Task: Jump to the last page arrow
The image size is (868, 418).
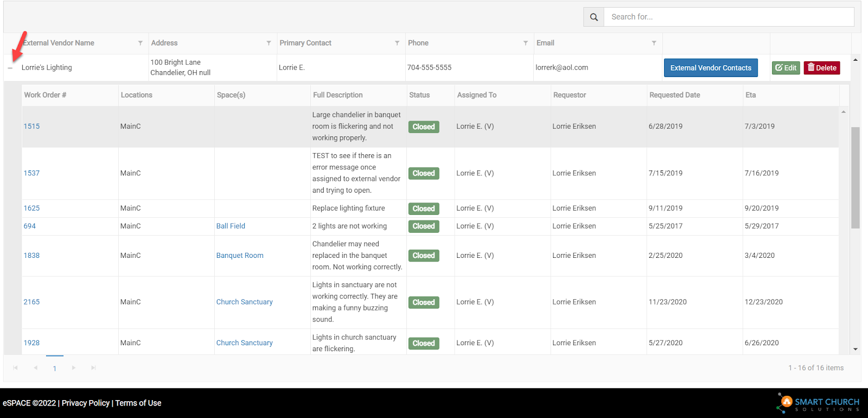Action: 93,368
